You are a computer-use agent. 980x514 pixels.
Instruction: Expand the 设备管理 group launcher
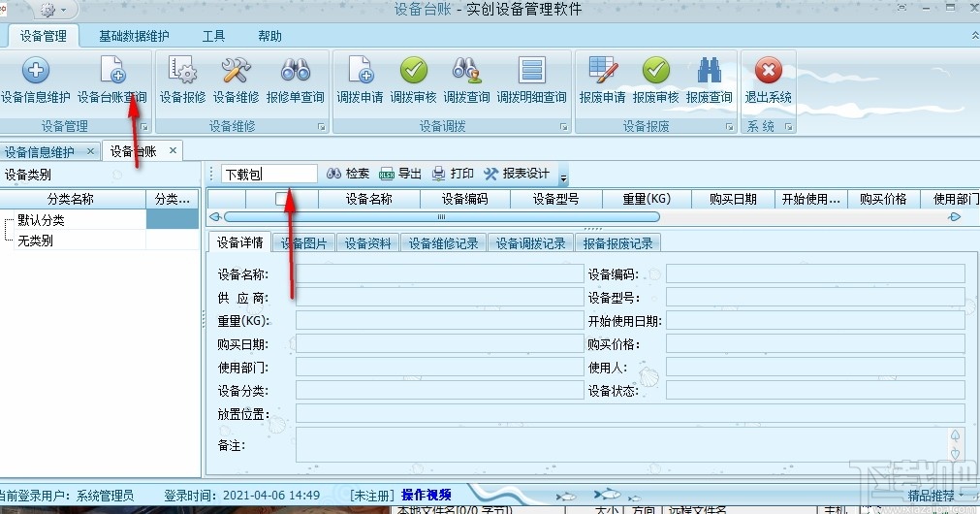point(144,127)
